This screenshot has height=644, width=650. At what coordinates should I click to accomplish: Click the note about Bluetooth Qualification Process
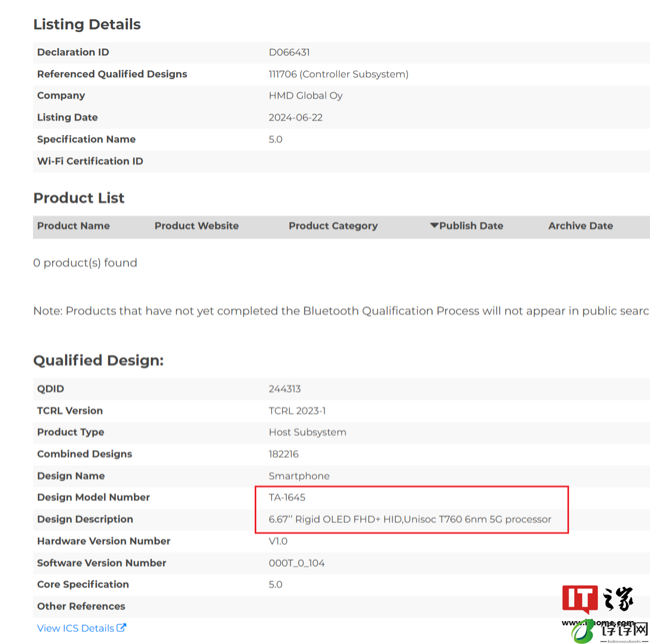[341, 311]
